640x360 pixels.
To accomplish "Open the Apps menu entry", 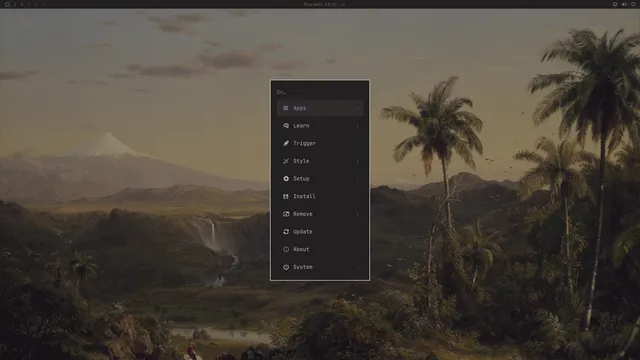I will [320, 108].
